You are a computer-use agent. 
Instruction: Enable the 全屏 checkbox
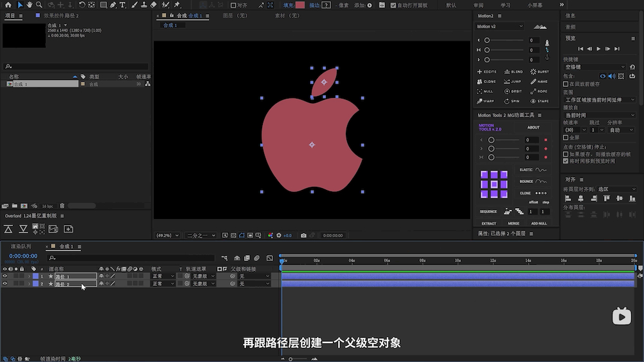click(x=565, y=137)
